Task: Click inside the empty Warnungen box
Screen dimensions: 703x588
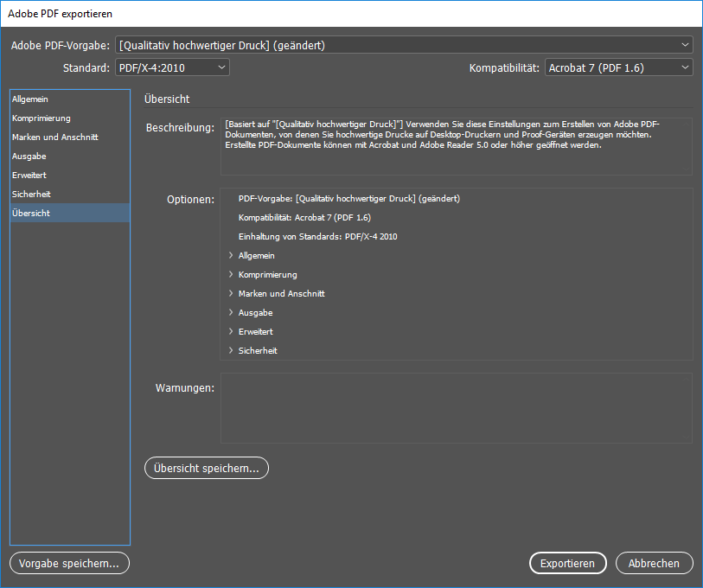Action: [x=457, y=408]
